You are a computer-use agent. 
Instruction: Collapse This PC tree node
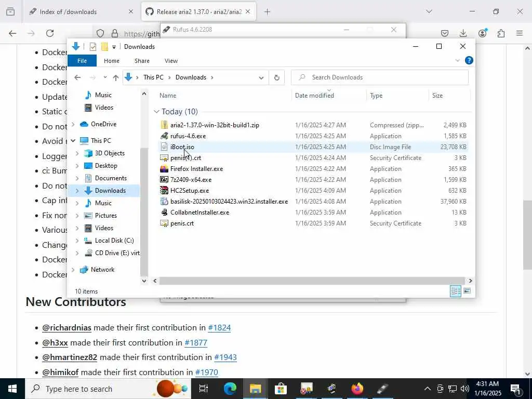73,140
